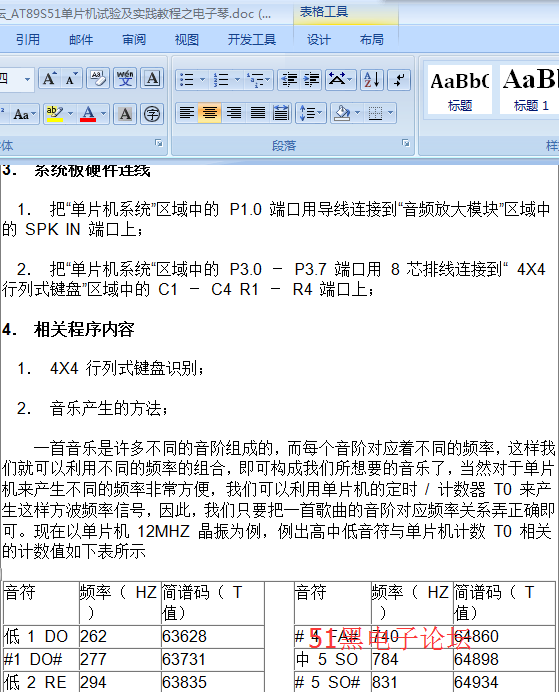Expand the font color dropdown arrow

coord(103,114)
